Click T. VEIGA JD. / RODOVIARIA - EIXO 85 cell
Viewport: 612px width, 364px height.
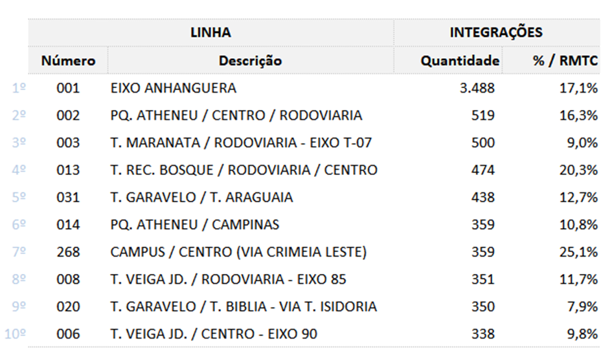229,279
